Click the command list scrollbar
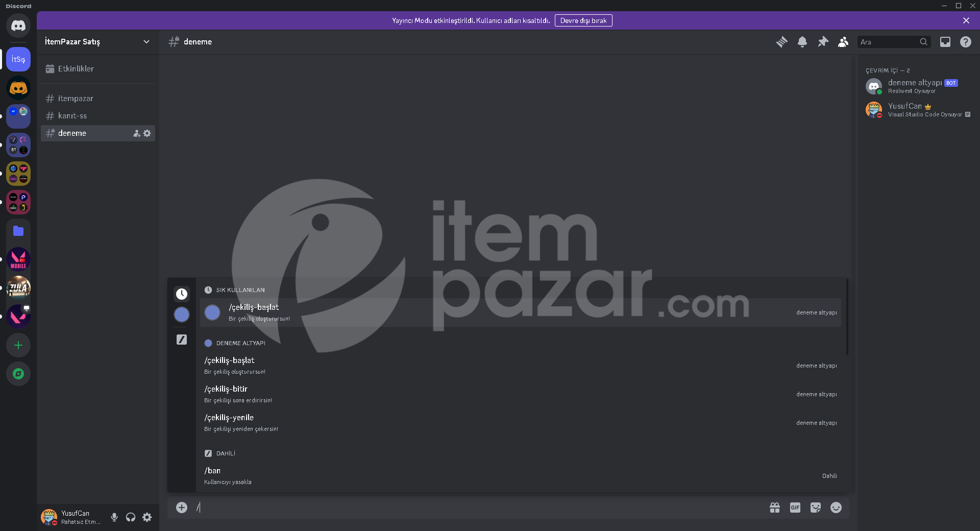Screen dimensions: 980x531 [847, 317]
